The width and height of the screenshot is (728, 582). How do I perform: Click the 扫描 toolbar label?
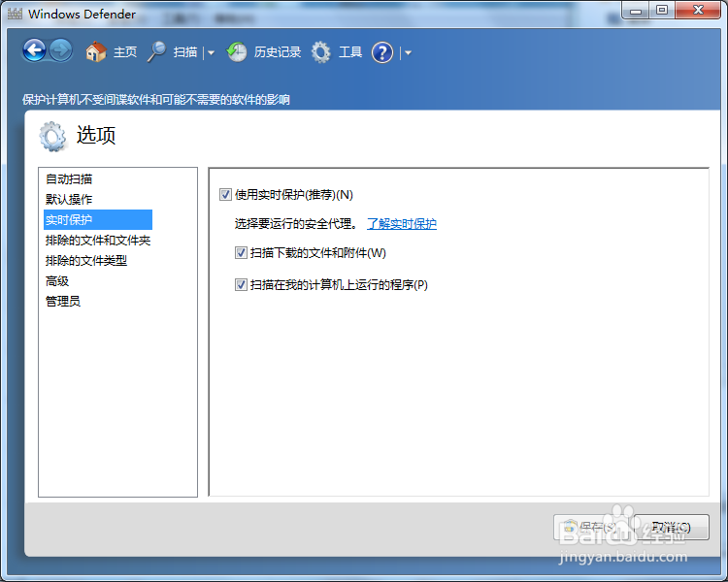pyautogui.click(x=185, y=52)
